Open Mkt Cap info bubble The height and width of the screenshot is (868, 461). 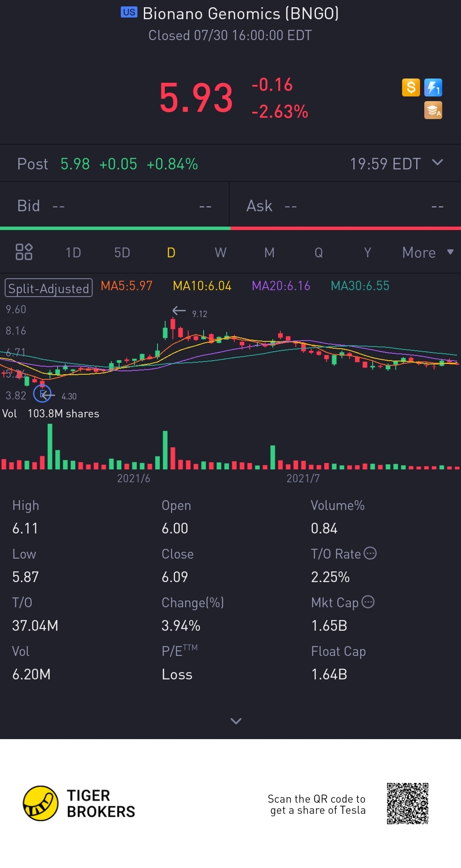click(x=368, y=602)
